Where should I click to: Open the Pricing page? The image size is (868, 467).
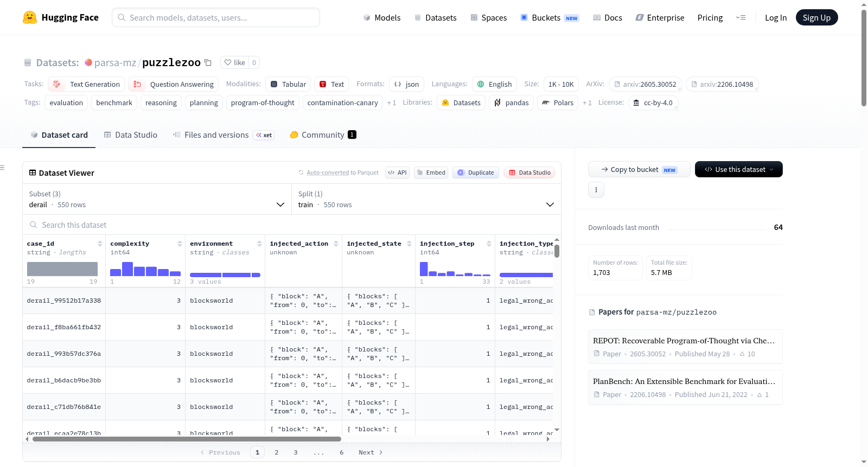point(710,18)
